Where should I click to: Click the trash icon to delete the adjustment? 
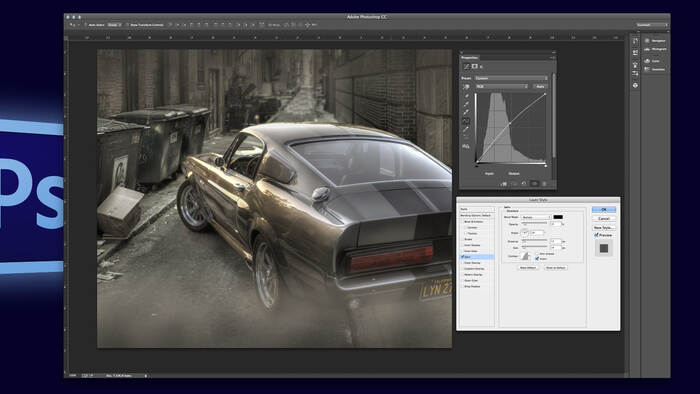(x=544, y=183)
